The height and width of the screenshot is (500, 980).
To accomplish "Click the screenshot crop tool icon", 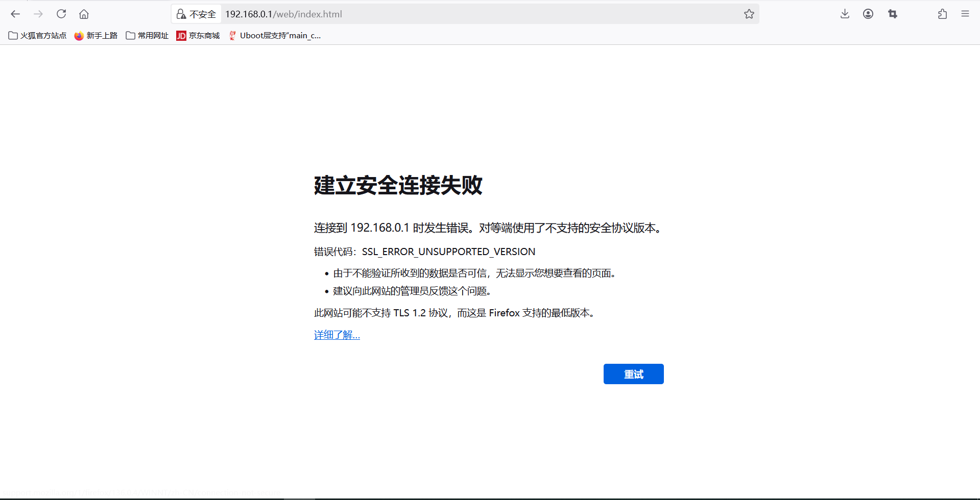I will click(892, 14).
